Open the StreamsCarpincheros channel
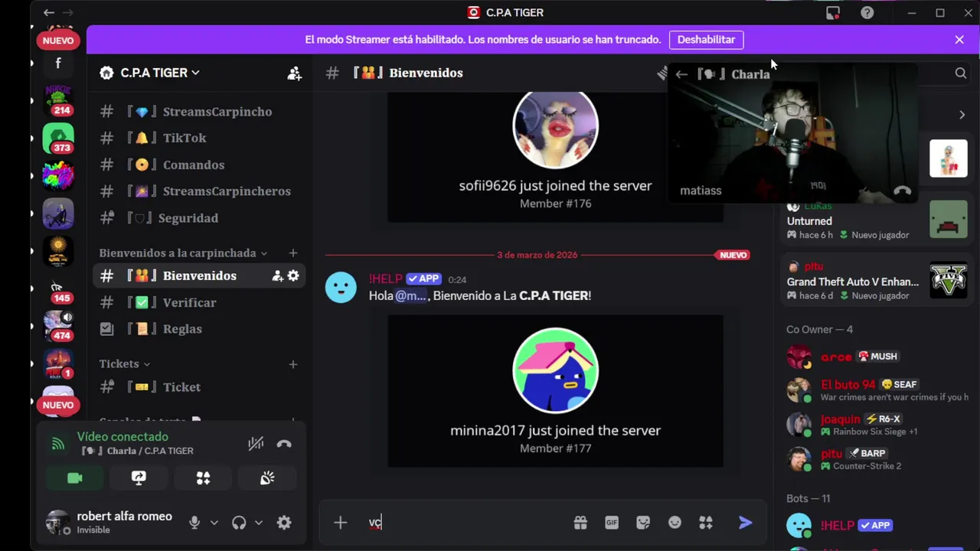Image resolution: width=980 pixels, height=551 pixels. pos(199,191)
